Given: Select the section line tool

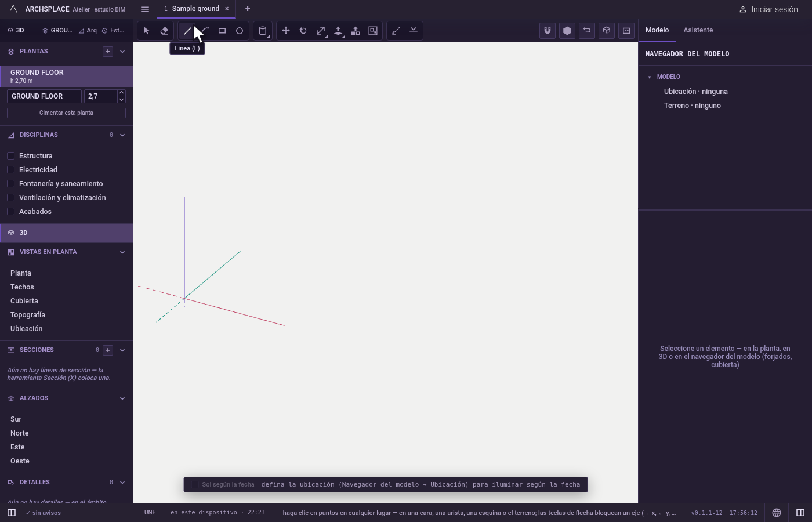Looking at the screenshot, I should (x=414, y=31).
